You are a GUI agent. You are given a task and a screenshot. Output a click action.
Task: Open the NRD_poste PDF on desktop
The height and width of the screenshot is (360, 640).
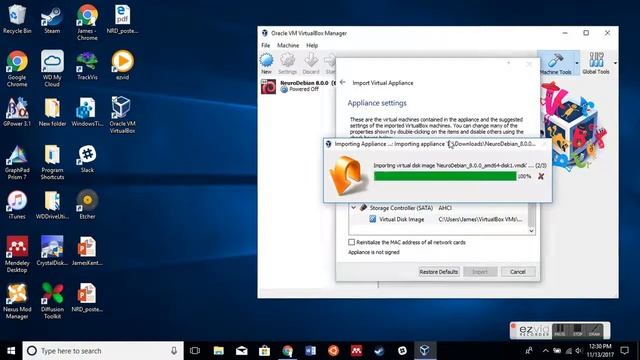click(x=122, y=20)
